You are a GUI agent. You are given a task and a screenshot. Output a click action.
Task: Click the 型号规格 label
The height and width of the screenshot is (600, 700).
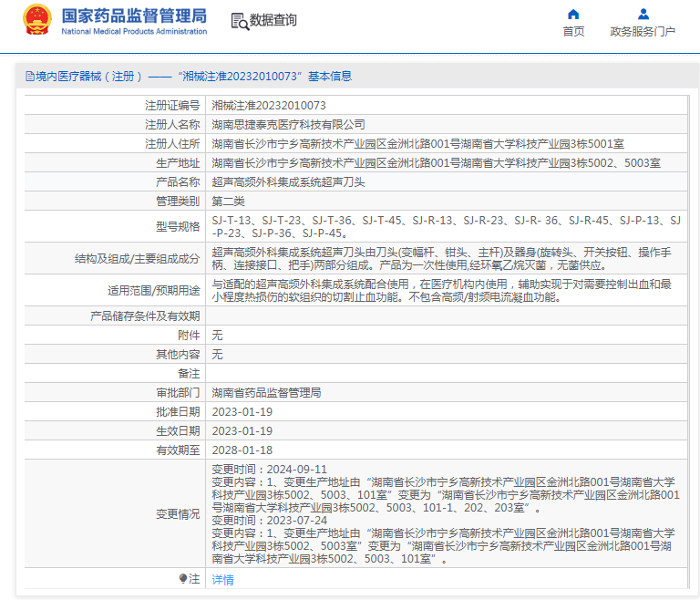tap(178, 226)
